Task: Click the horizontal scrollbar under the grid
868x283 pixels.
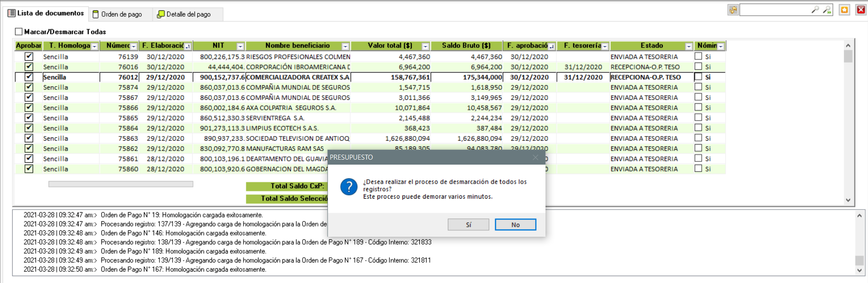Action: coord(121,184)
